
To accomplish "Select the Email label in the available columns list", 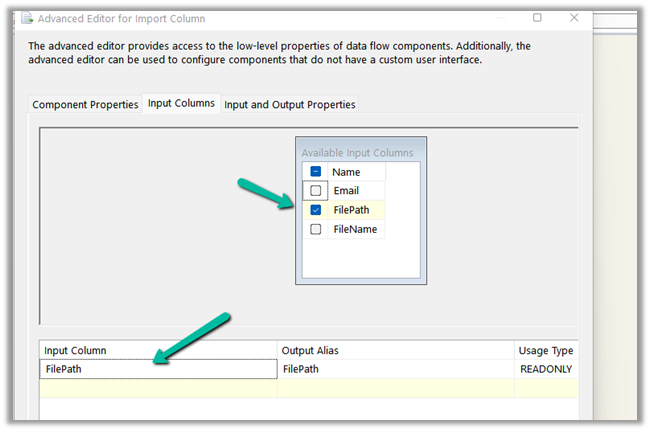I will tap(346, 191).
